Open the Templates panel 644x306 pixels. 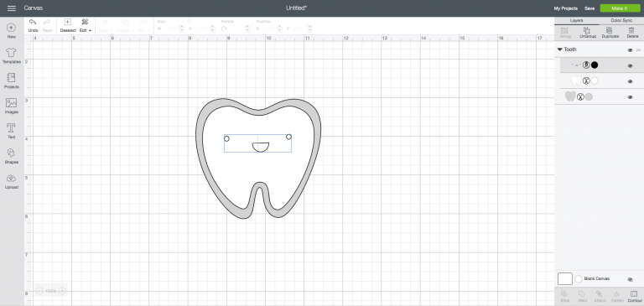(x=12, y=55)
